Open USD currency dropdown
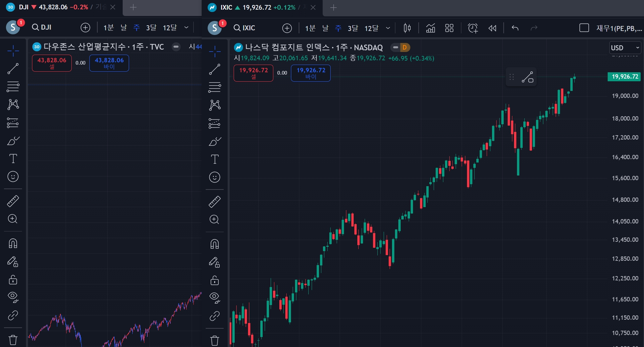This screenshot has width=644, height=347. tap(625, 48)
